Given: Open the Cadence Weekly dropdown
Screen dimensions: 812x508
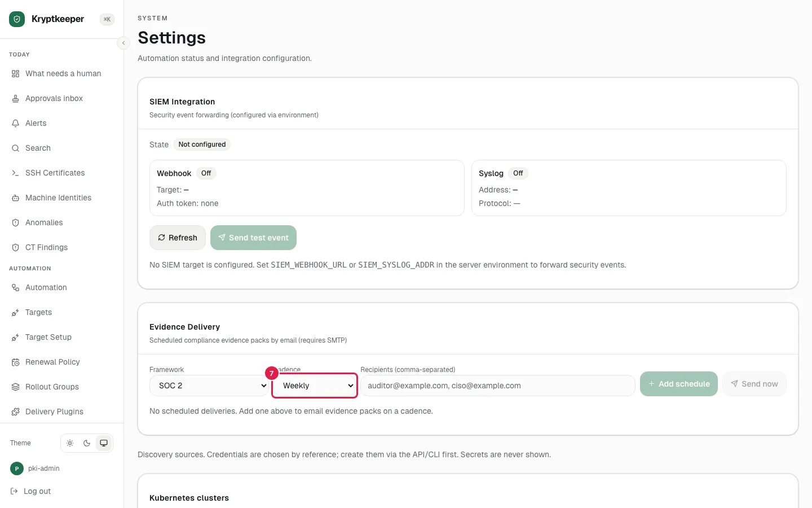Looking at the screenshot, I should 315,386.
